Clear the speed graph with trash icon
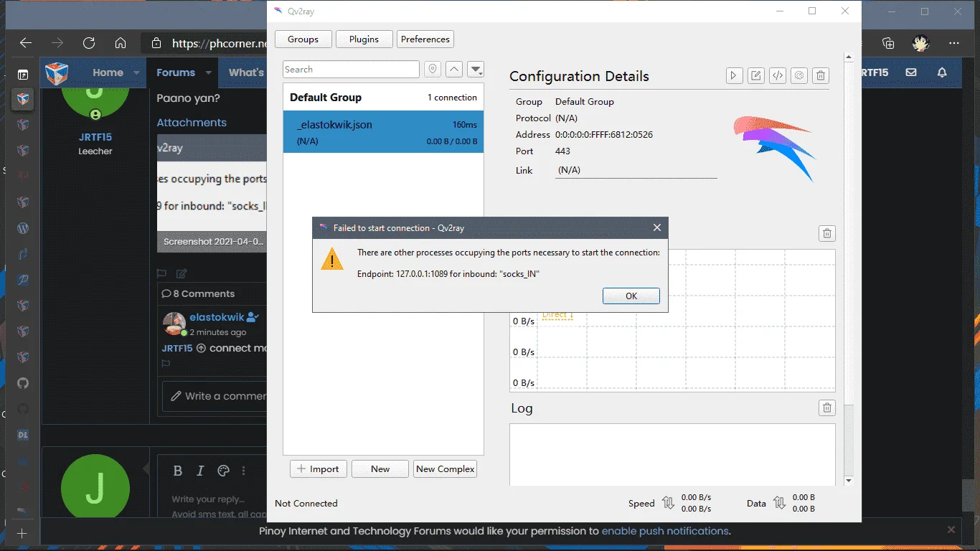Viewport: 980px width, 551px height. click(x=827, y=233)
